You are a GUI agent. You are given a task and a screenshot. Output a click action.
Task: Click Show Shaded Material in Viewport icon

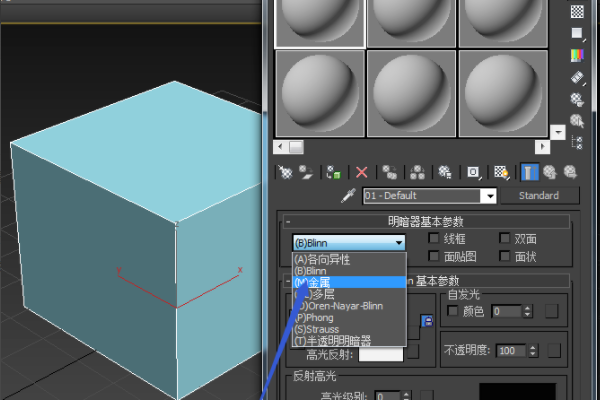(501, 172)
